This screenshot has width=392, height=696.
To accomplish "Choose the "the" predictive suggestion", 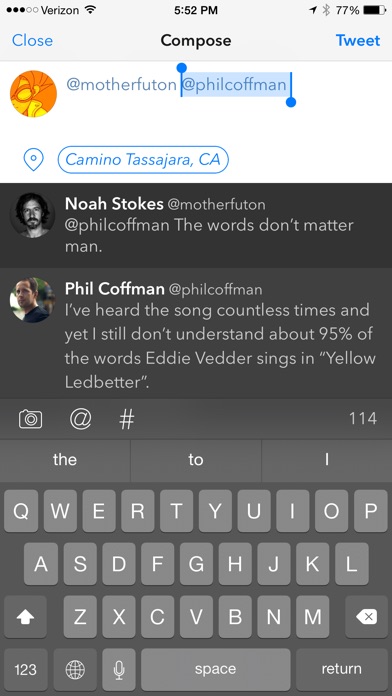I will point(65,460).
